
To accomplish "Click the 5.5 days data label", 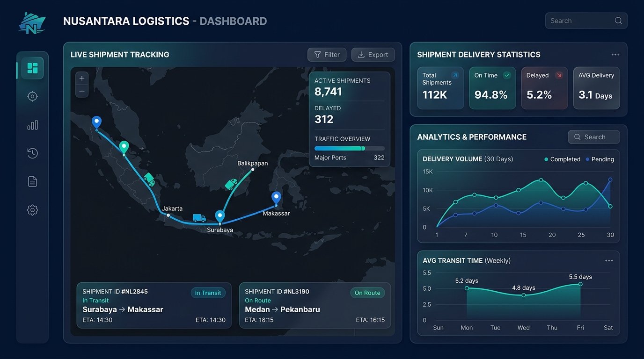I will [580, 277].
